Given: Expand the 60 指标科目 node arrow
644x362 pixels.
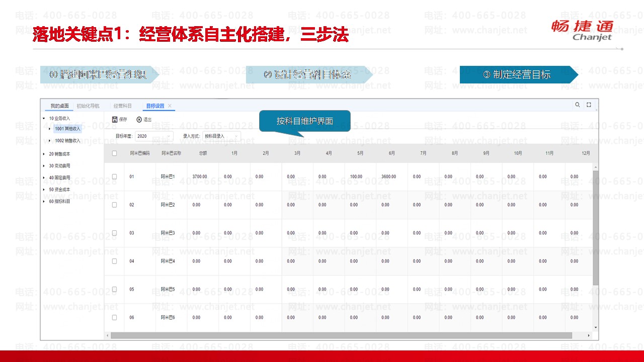Looking at the screenshot, I should 44,202.
